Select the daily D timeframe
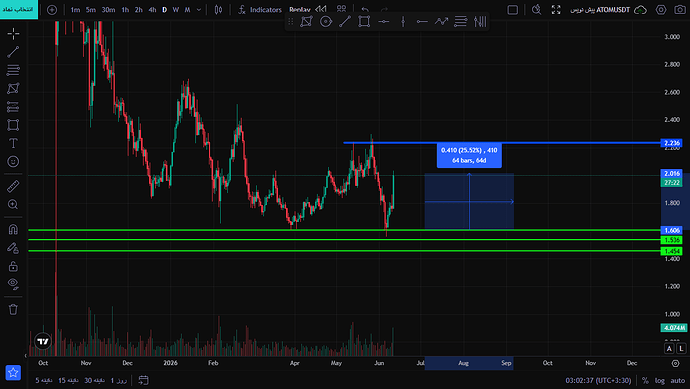The height and width of the screenshot is (389, 690). click(x=165, y=10)
